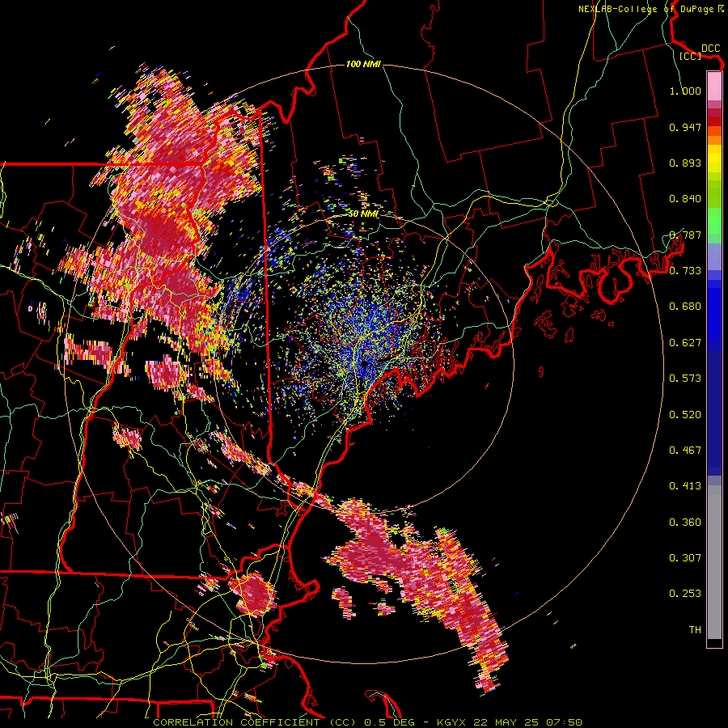The image size is (728, 728).
Task: Click the "50 NMI" range ring label
Action: pos(363,214)
